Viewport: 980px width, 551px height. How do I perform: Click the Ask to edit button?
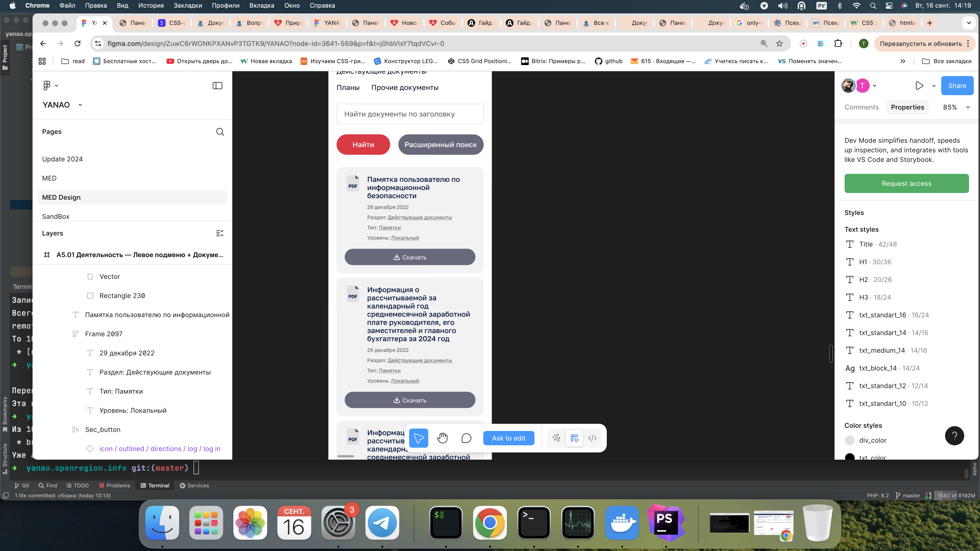(x=508, y=438)
